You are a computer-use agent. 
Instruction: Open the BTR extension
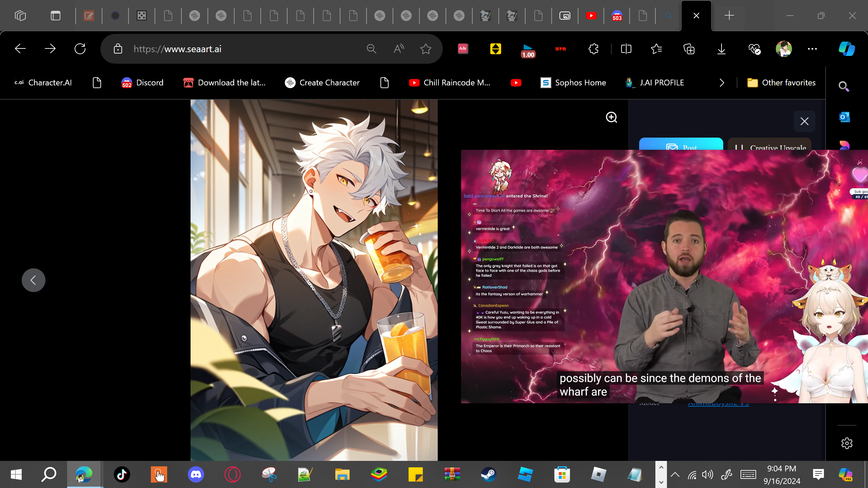560,49
